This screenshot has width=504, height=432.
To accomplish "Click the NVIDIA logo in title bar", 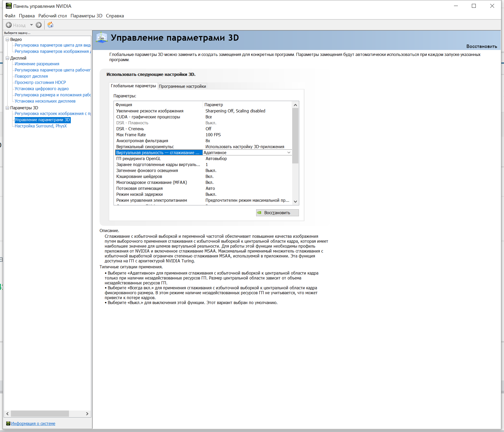I will click(9, 6).
